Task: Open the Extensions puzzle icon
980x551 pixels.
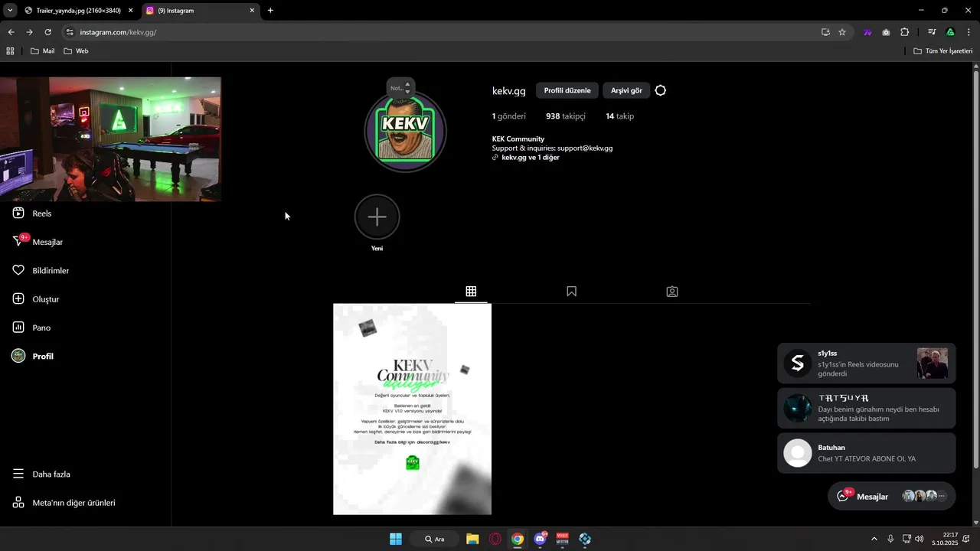Action: click(x=904, y=32)
